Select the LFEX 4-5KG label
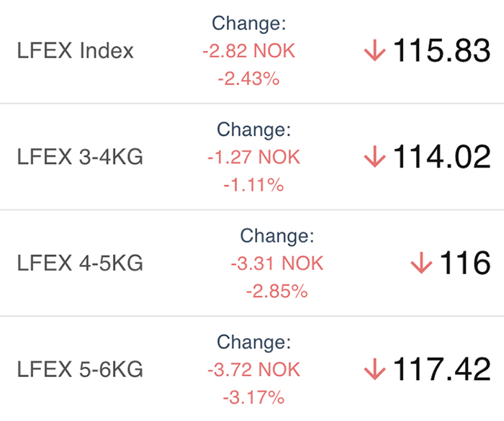Viewport: 504px width, 421px height. (x=80, y=263)
